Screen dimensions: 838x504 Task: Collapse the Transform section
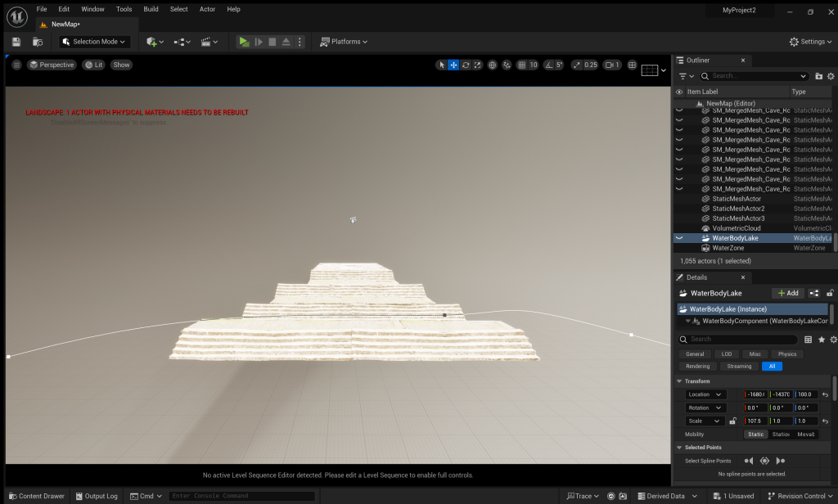(679, 381)
